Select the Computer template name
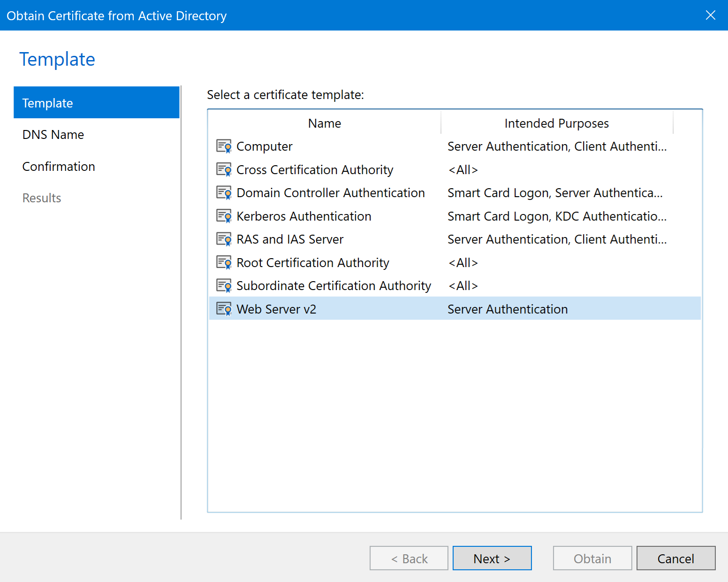The image size is (728, 582). (x=265, y=146)
